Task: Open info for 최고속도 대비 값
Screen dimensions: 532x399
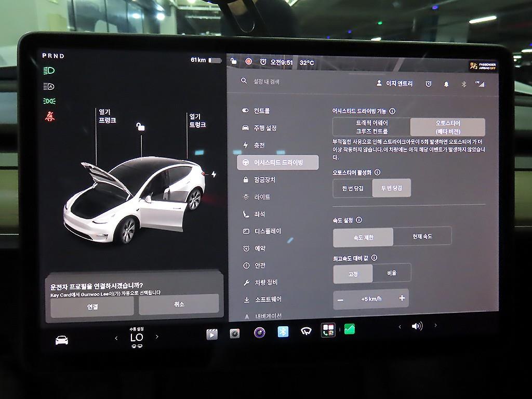Action: 374,258
